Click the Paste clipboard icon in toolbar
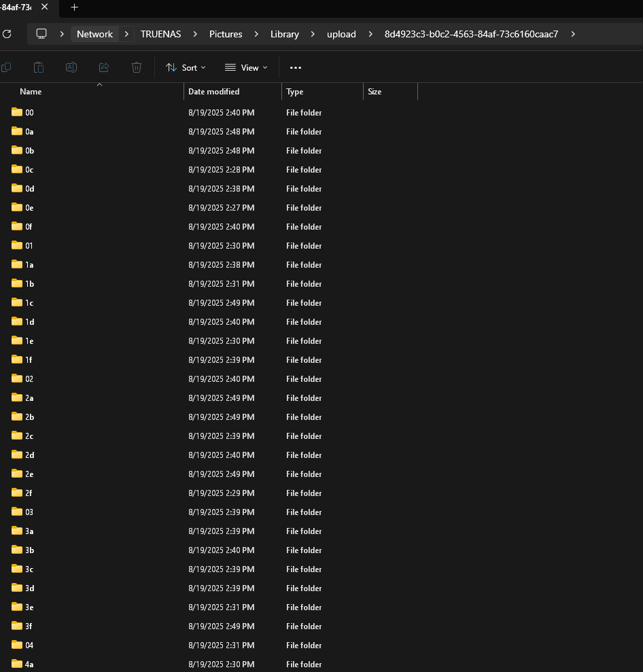Viewport: 643px width, 672px height. pyautogui.click(x=39, y=67)
